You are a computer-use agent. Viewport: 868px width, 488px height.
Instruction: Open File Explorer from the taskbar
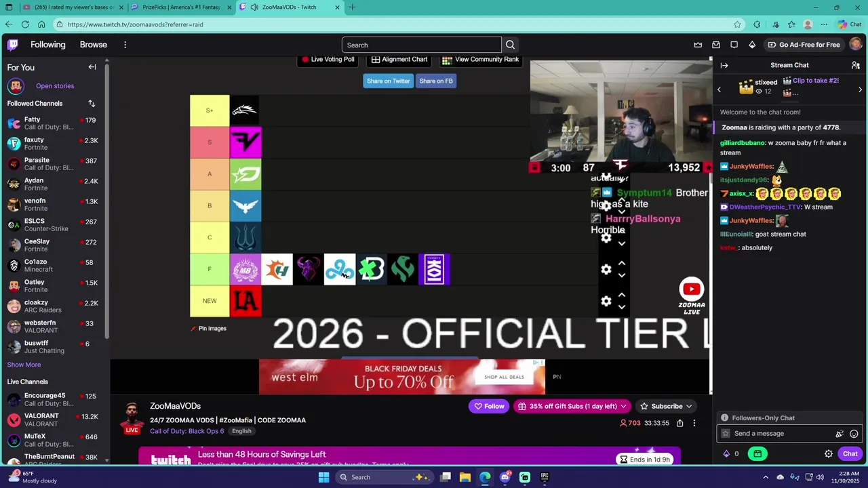(465, 477)
